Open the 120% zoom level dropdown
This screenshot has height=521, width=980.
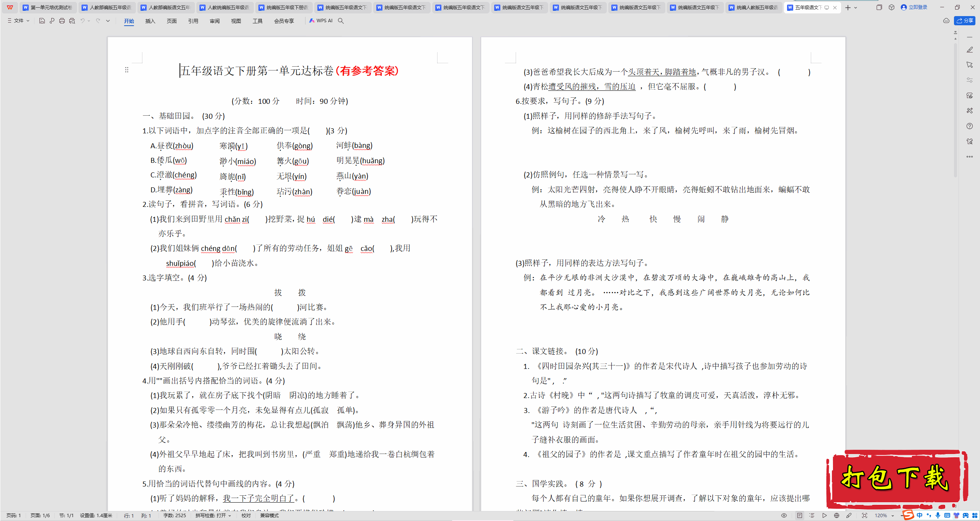(884, 516)
